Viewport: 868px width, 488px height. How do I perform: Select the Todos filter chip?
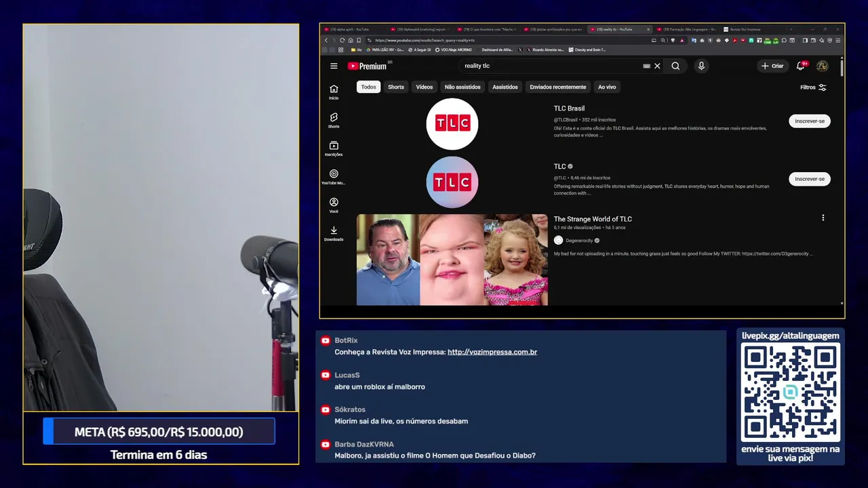point(368,87)
